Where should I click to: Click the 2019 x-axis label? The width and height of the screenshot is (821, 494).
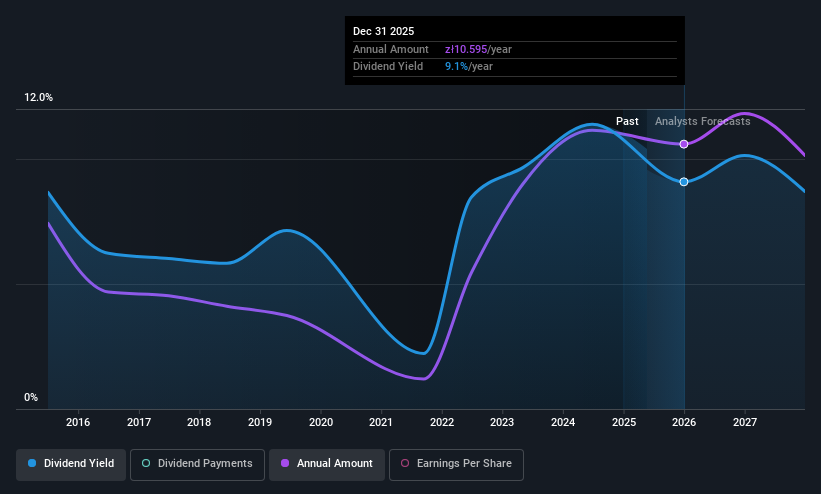[x=260, y=422]
